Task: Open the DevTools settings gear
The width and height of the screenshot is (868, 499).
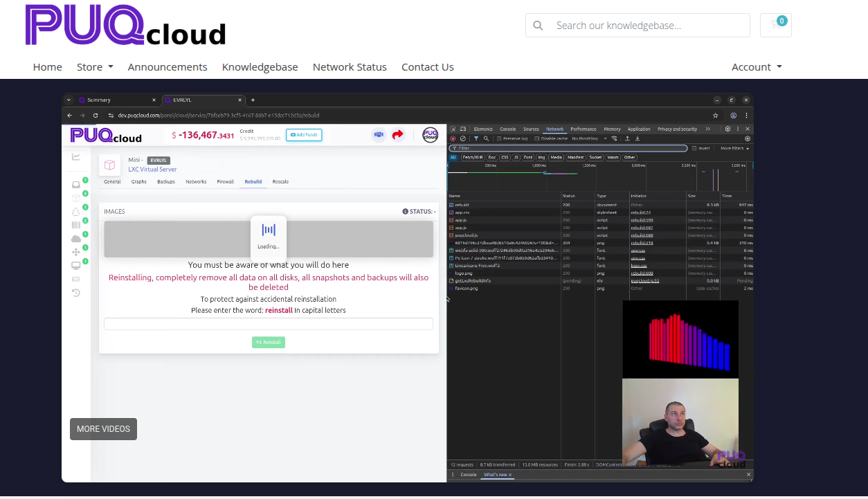Action: click(x=727, y=129)
